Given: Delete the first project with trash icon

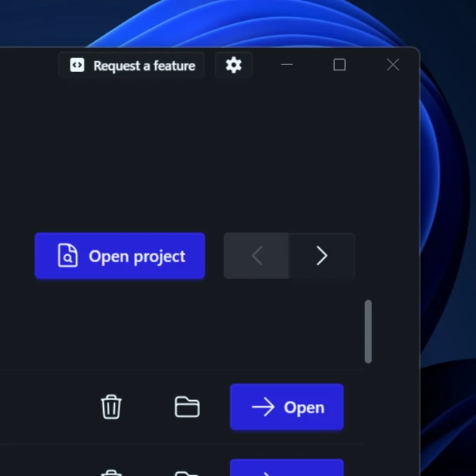Looking at the screenshot, I should click(x=111, y=407).
